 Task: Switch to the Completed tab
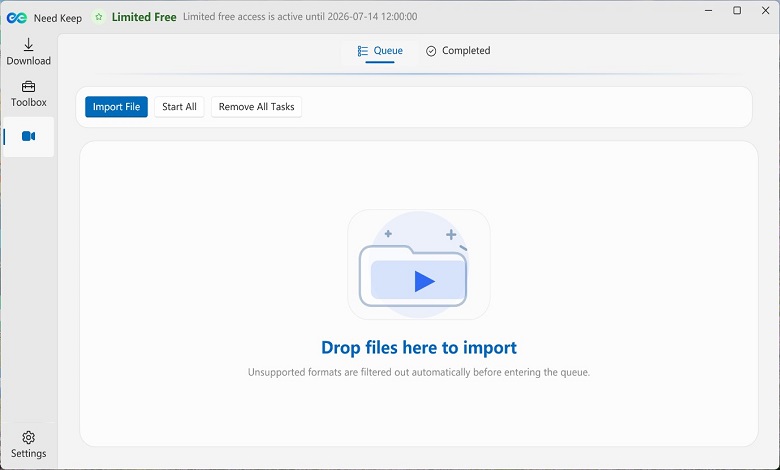click(x=458, y=51)
